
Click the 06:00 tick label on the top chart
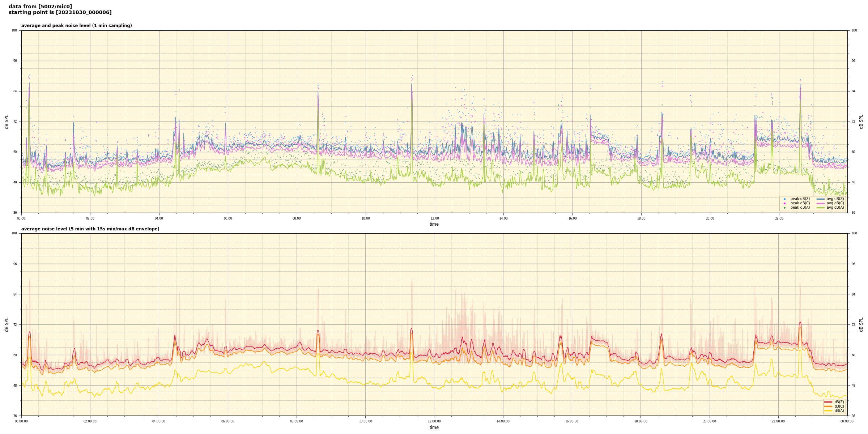click(228, 218)
